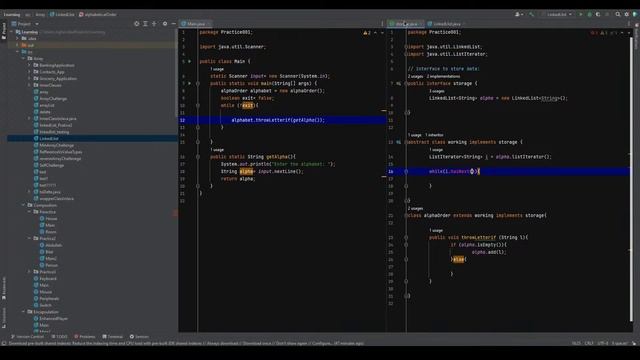This screenshot has height=360, width=640.
Task: Open the Problems tool window
Action: click(x=85, y=337)
